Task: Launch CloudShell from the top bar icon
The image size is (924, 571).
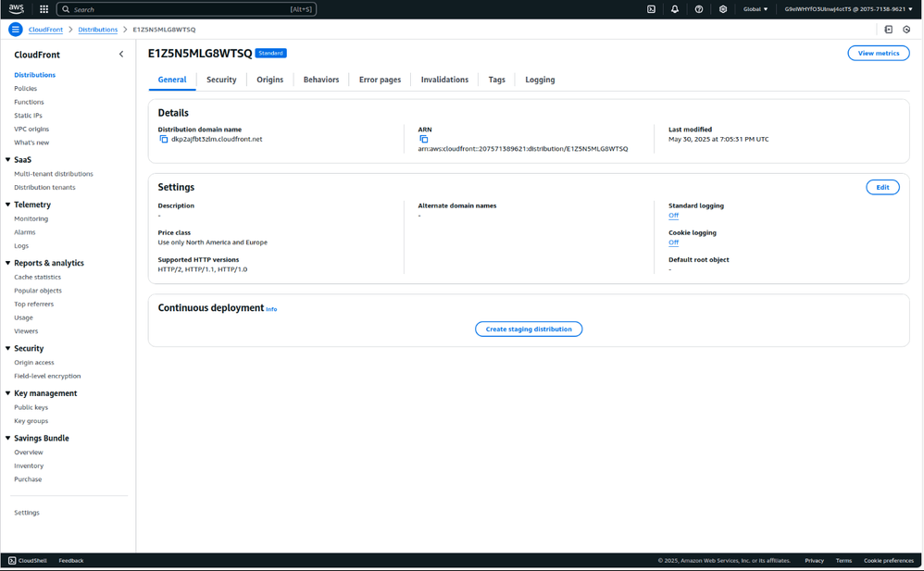Action: [x=651, y=9]
